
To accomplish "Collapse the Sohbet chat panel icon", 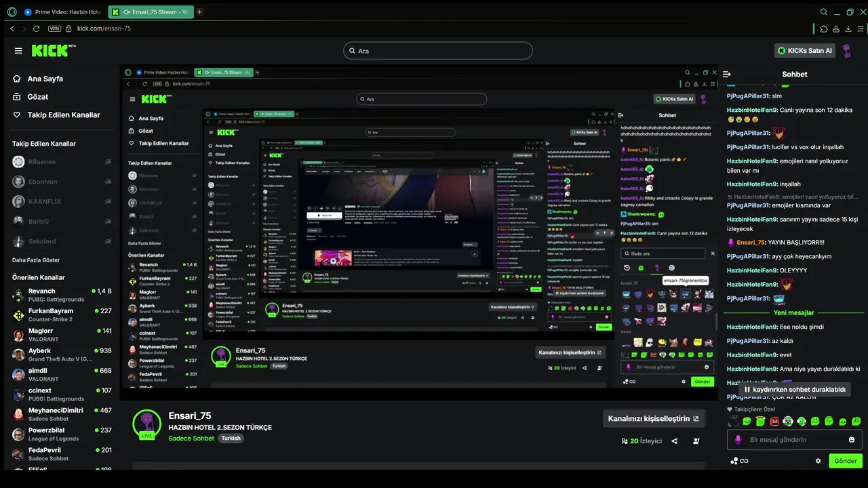I will point(727,74).
